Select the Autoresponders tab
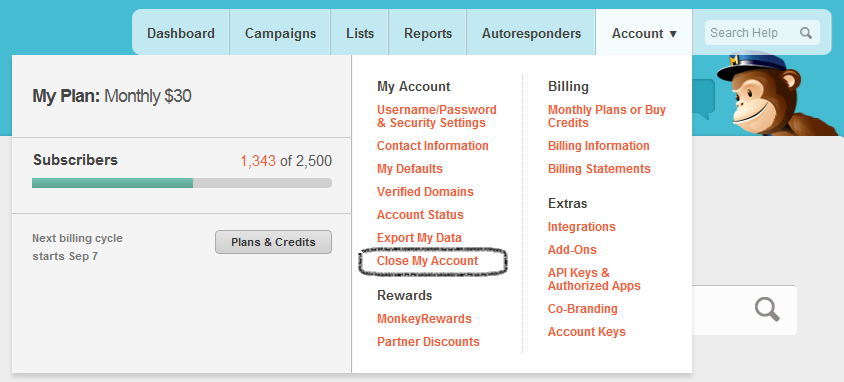The width and height of the screenshot is (844, 382). [x=531, y=33]
